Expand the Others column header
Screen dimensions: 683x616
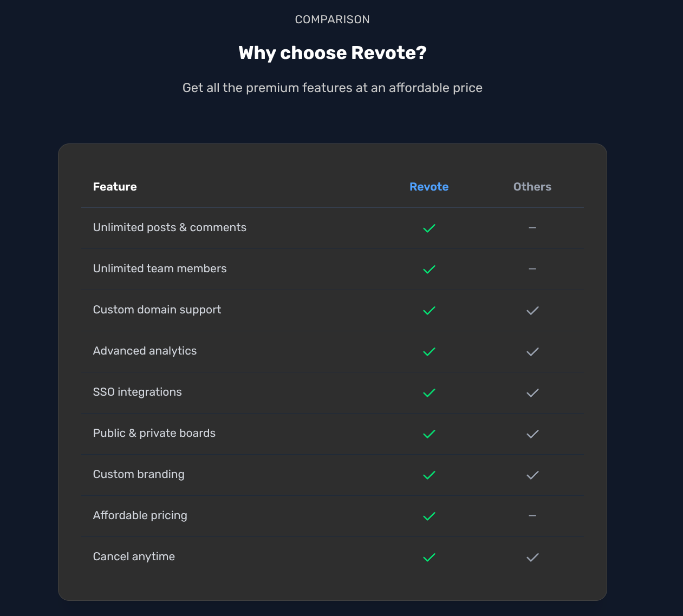[x=532, y=186]
